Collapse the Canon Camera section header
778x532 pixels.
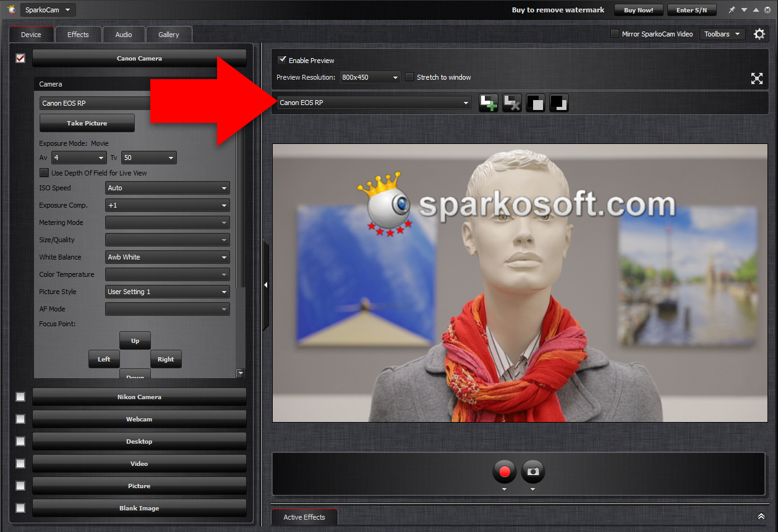click(139, 59)
